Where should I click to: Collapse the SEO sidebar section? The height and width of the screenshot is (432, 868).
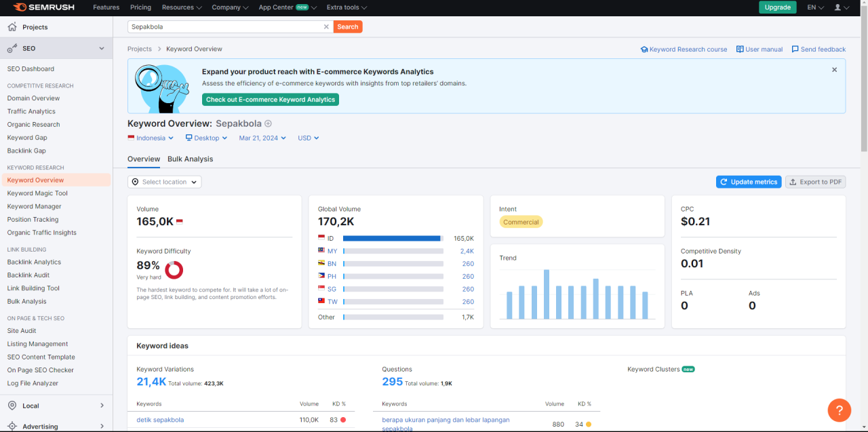tap(102, 49)
